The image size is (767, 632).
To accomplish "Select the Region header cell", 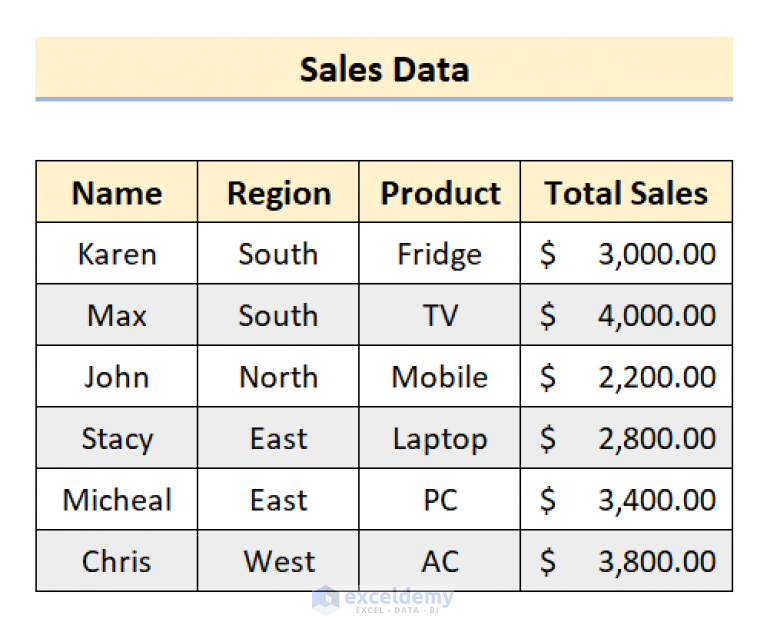I will tap(278, 192).
